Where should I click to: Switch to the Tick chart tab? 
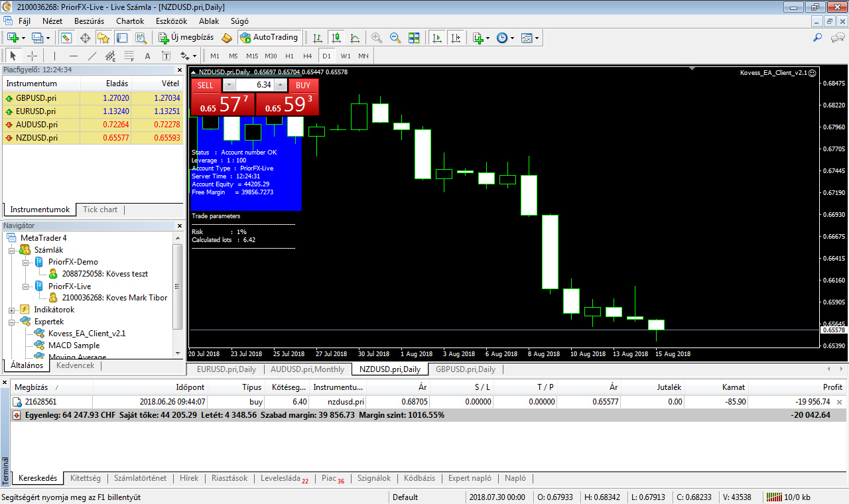tap(100, 210)
